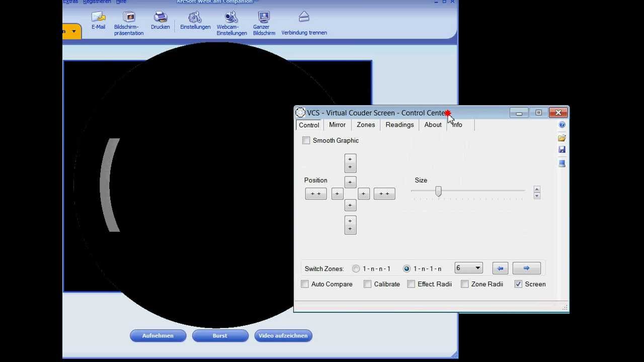644x362 pixels.
Task: Maximize the VCS Control Center window
Action: click(538, 113)
